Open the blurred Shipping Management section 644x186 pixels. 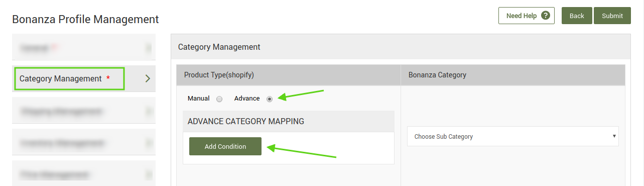(x=84, y=111)
